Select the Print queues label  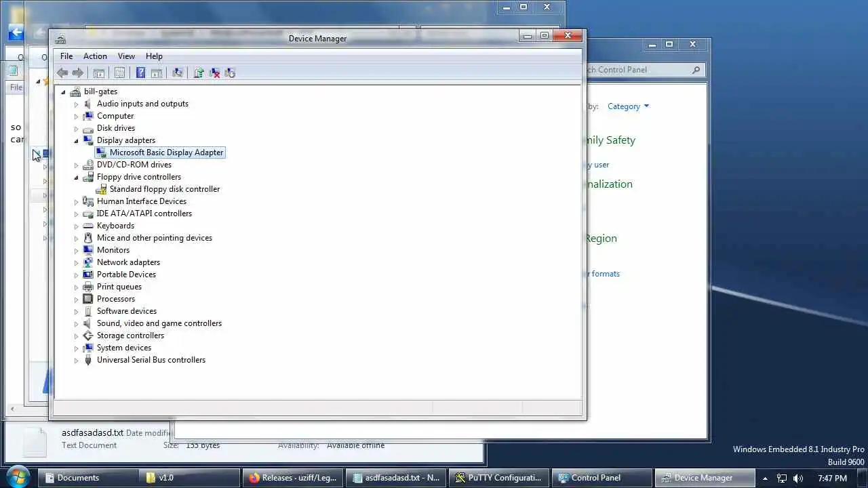119,287
